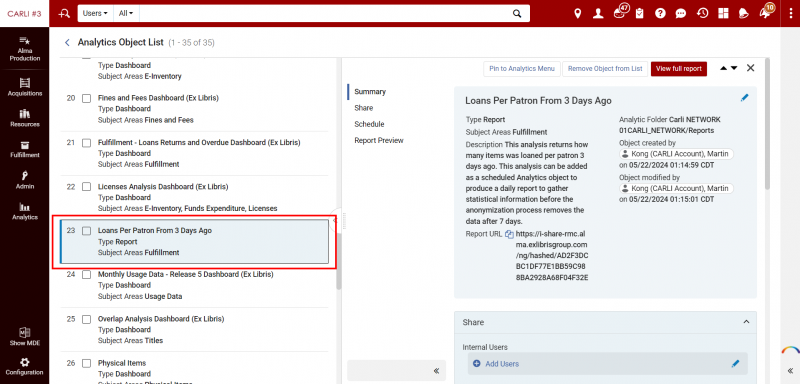Open the bell notifications icon
The width and height of the screenshot is (800, 384).
pyautogui.click(x=743, y=14)
